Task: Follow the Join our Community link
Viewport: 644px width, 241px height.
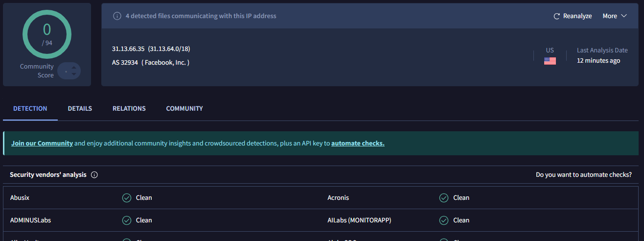Action: [42, 144]
